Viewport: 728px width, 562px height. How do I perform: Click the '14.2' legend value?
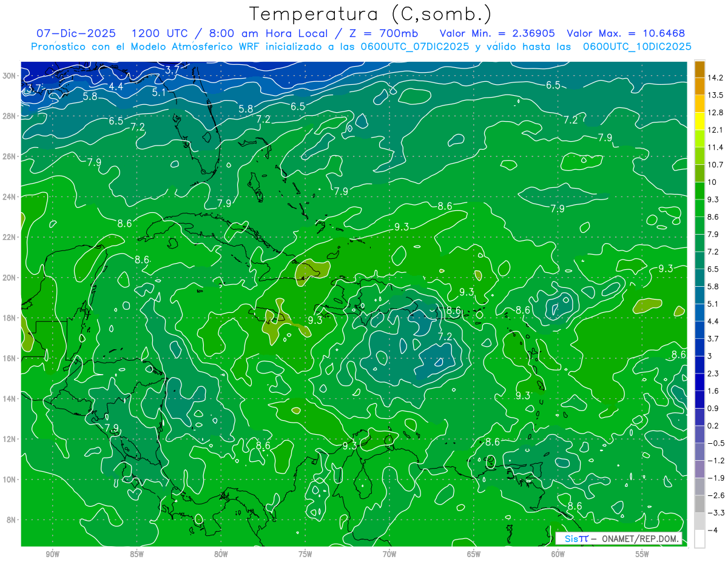pos(716,78)
